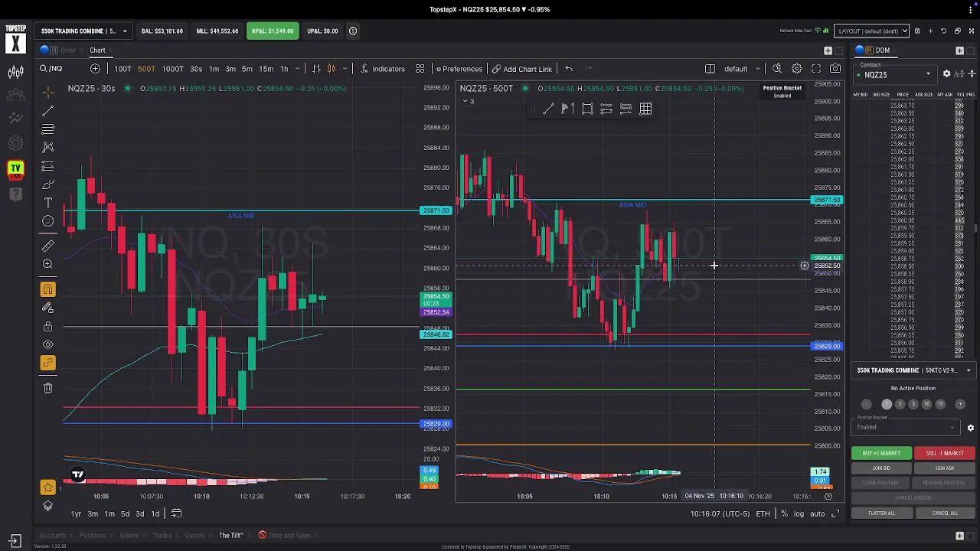
Task: Open the settings gear in left sidebar
Action: [15, 143]
